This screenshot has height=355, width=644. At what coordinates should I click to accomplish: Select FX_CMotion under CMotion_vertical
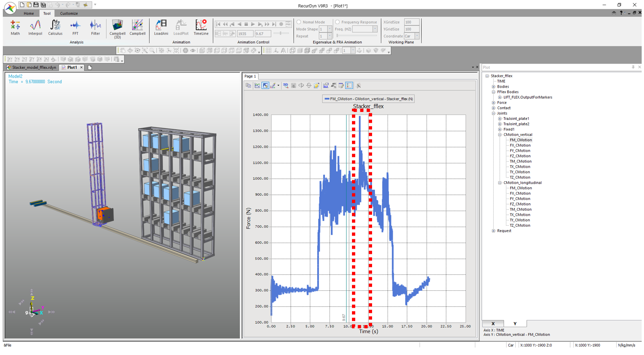[x=520, y=145]
